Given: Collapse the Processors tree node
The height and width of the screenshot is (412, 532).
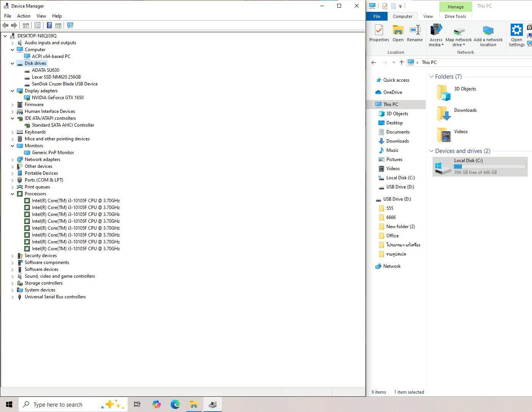Looking at the screenshot, I should tap(13, 194).
